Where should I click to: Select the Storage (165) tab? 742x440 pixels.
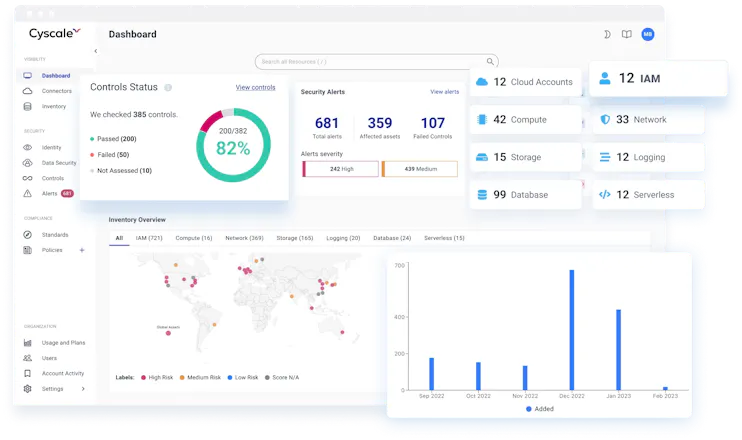pyautogui.click(x=295, y=238)
